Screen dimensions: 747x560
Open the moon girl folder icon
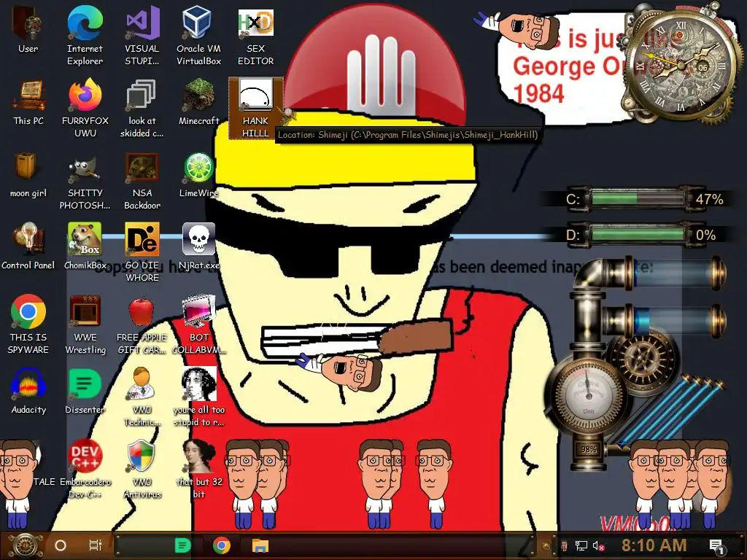28,175
